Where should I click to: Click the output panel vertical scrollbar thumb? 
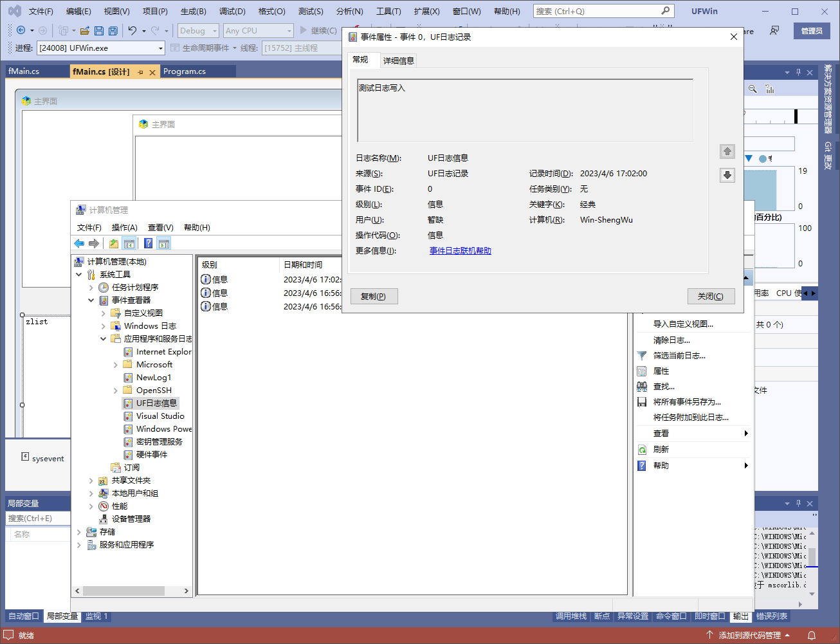click(812, 557)
